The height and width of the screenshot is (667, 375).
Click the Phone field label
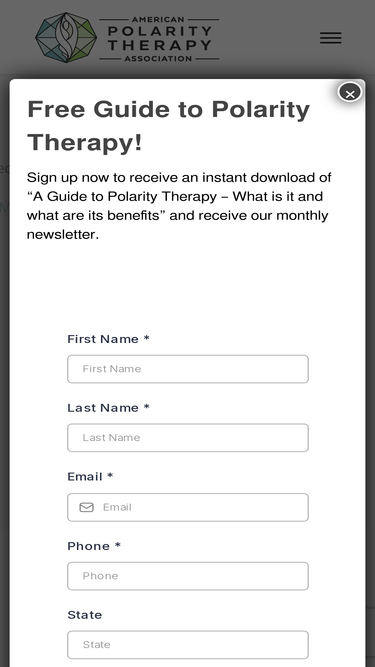coord(88,546)
